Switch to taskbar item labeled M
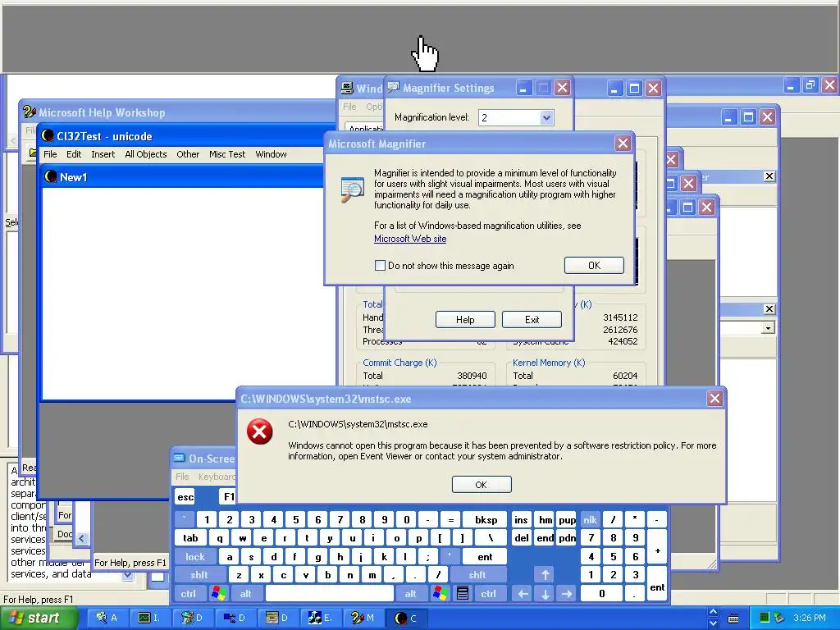Viewport: 840px width, 630px height. (x=363, y=619)
